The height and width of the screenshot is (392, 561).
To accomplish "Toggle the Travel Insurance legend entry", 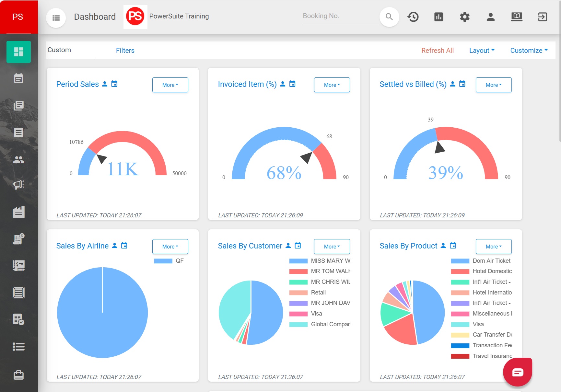I will pyautogui.click(x=482, y=356).
